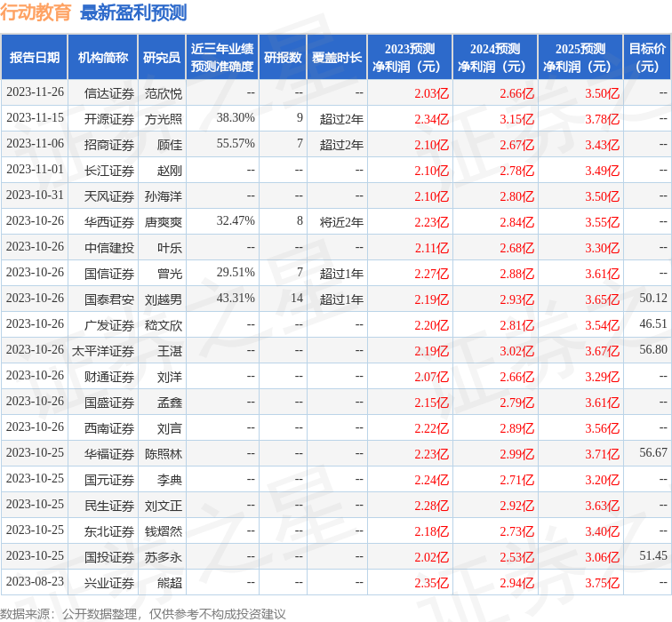Viewport: 672px width, 622px height.
Task: Click target price 50.12
Action: (653, 298)
